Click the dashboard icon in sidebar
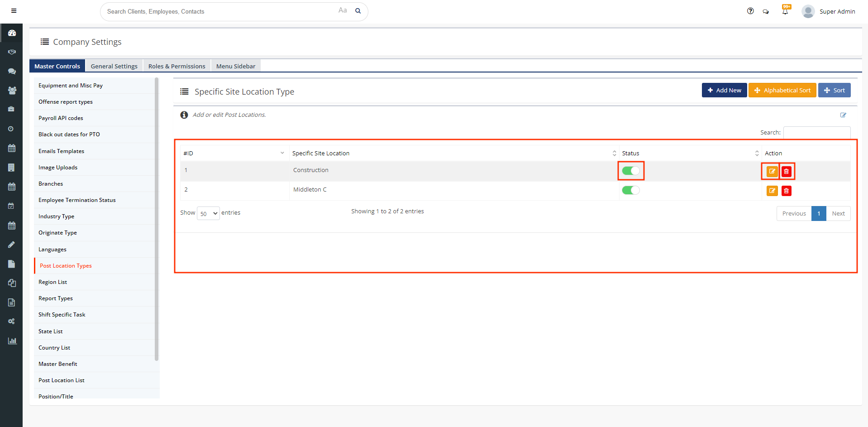This screenshot has height=427, width=868. (x=12, y=33)
